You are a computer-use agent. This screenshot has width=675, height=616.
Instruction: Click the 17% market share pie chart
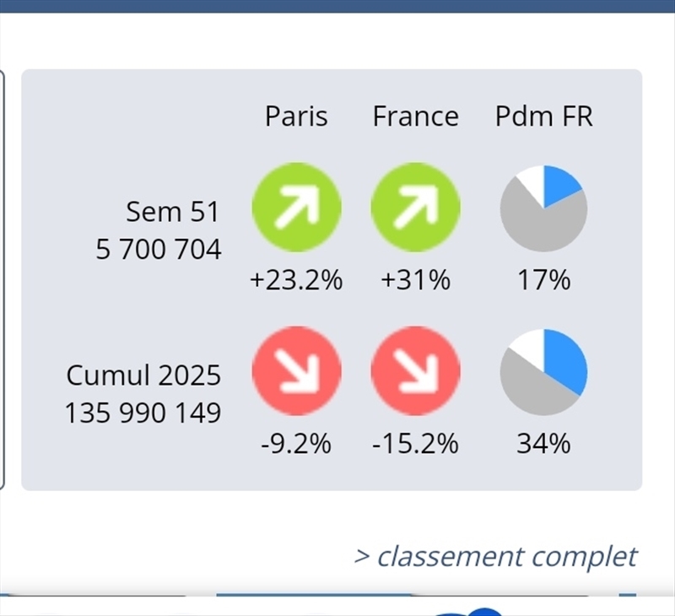point(543,208)
